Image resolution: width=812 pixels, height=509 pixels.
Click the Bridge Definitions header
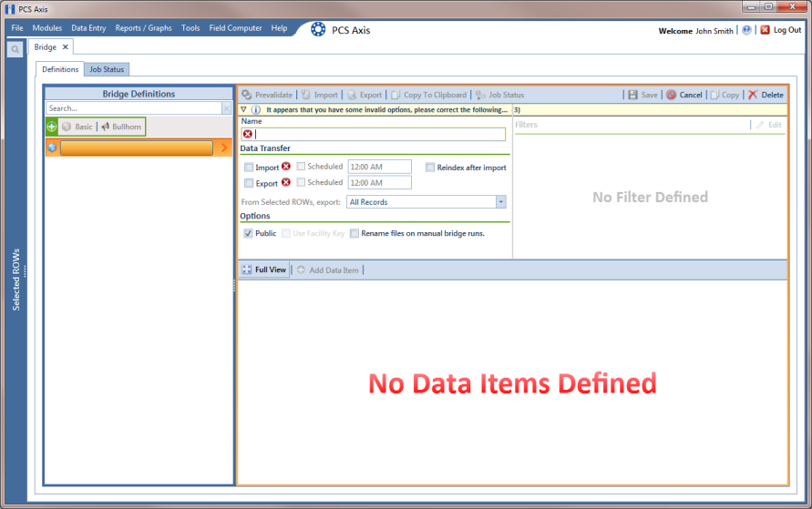(x=139, y=94)
